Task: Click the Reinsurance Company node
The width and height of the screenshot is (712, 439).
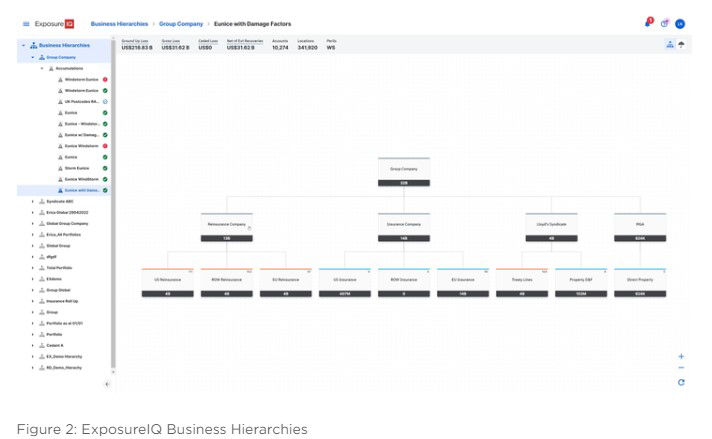Action: (227, 227)
